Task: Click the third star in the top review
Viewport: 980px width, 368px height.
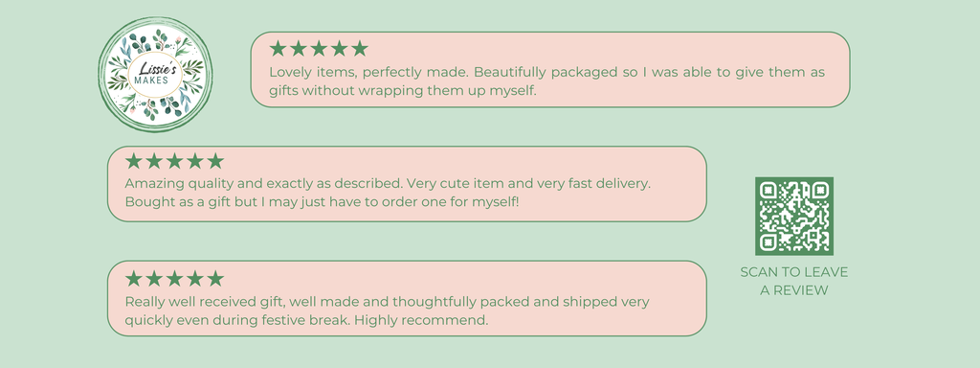Action: click(319, 49)
